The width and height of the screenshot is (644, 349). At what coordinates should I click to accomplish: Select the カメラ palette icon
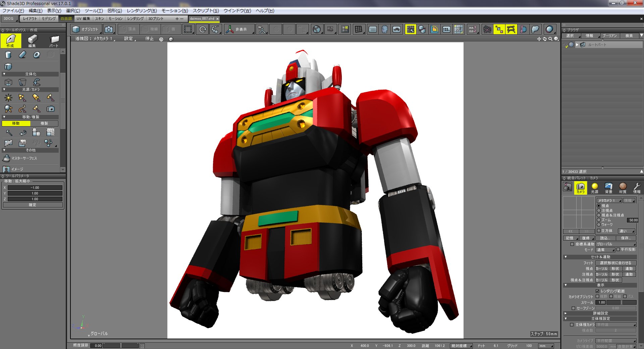point(580,188)
